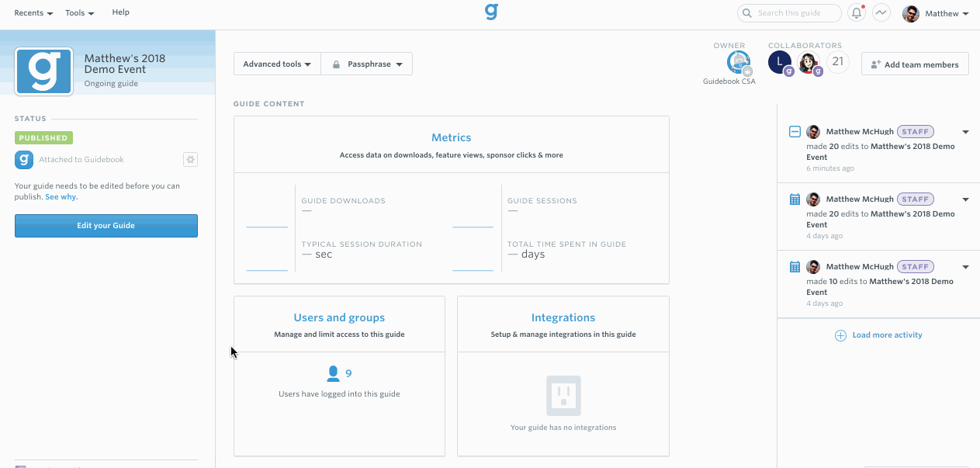
Task: Expand options arrow on 20 edits, 4 days ago
Action: tap(965, 200)
